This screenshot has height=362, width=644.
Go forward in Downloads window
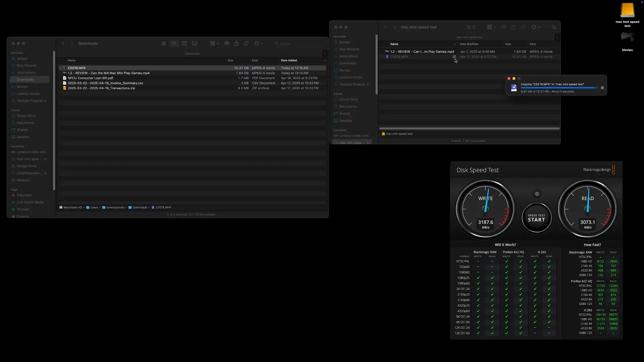(x=72, y=44)
